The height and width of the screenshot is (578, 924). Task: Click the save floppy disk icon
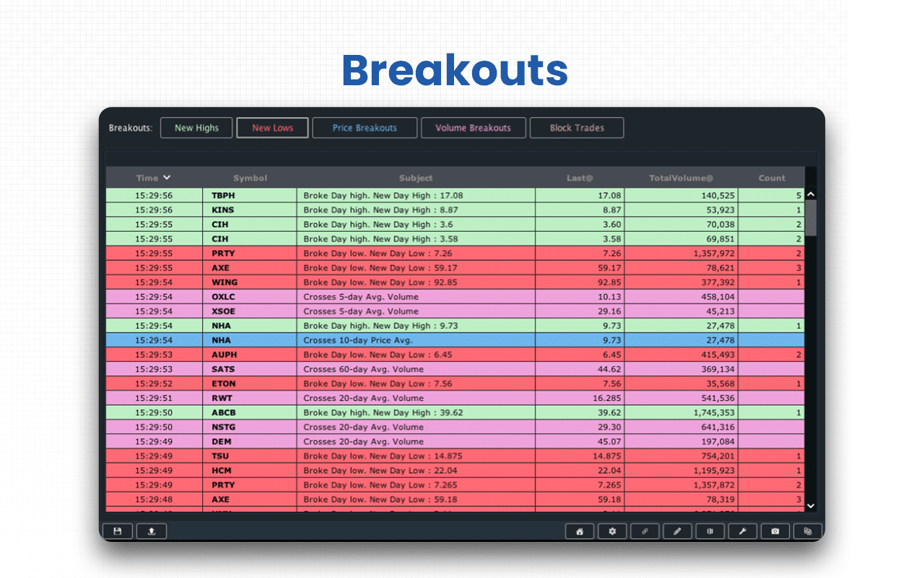[x=118, y=531]
